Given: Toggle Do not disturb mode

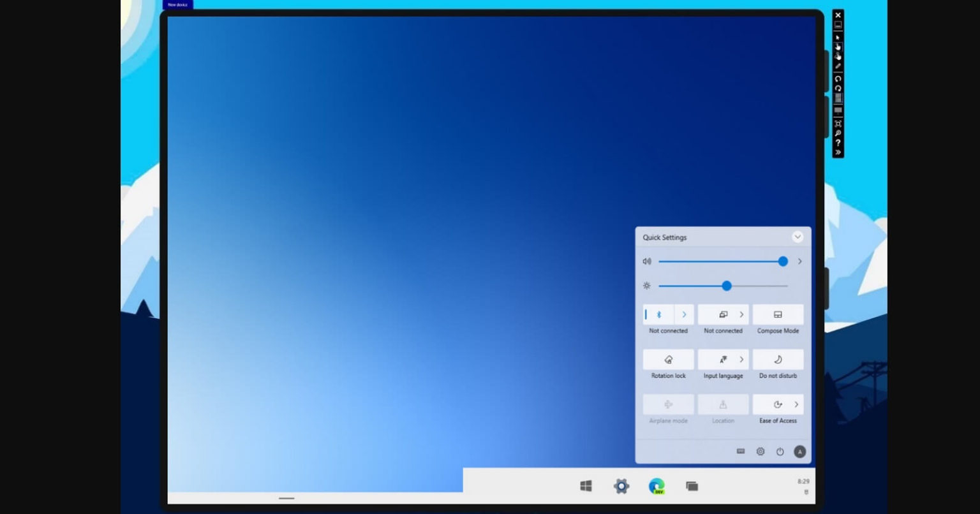Looking at the screenshot, I should 778,359.
